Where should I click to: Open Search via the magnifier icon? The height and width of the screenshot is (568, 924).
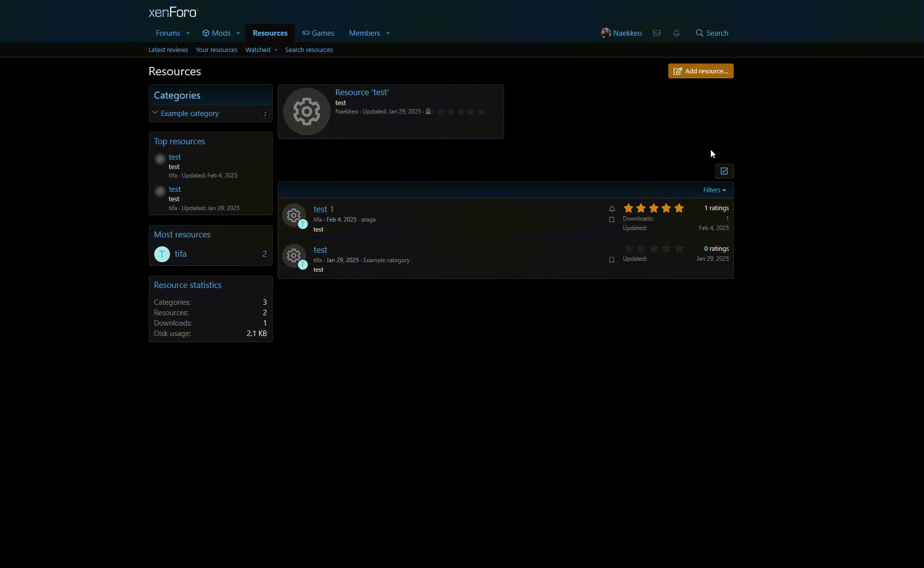(700, 33)
